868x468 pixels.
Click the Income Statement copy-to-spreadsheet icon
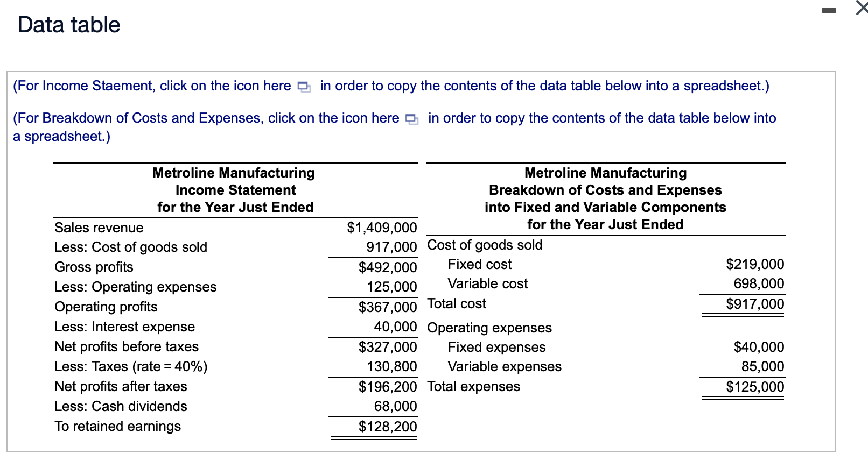tap(304, 86)
